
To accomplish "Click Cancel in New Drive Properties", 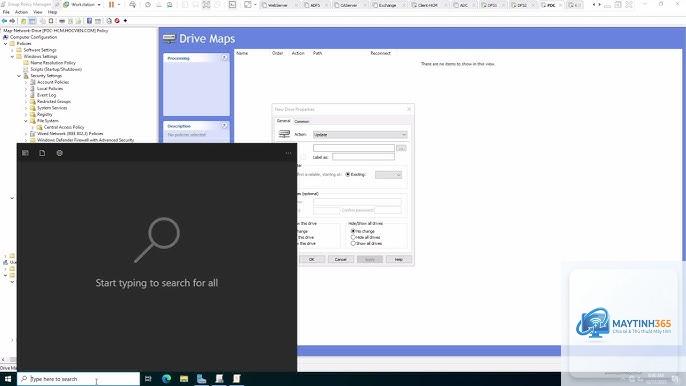I will [341, 260].
